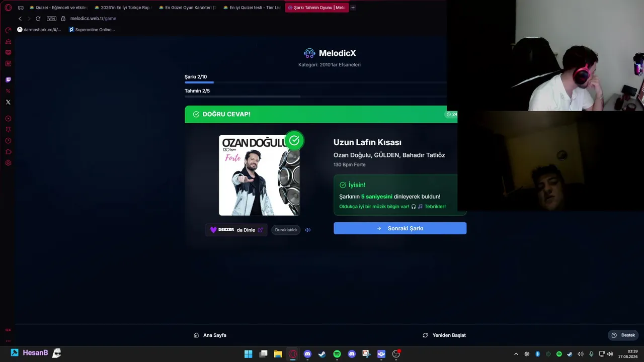The image size is (644, 362).
Task: Click the Kategori: 2010'lar Efsaneleri text
Action: click(330, 65)
